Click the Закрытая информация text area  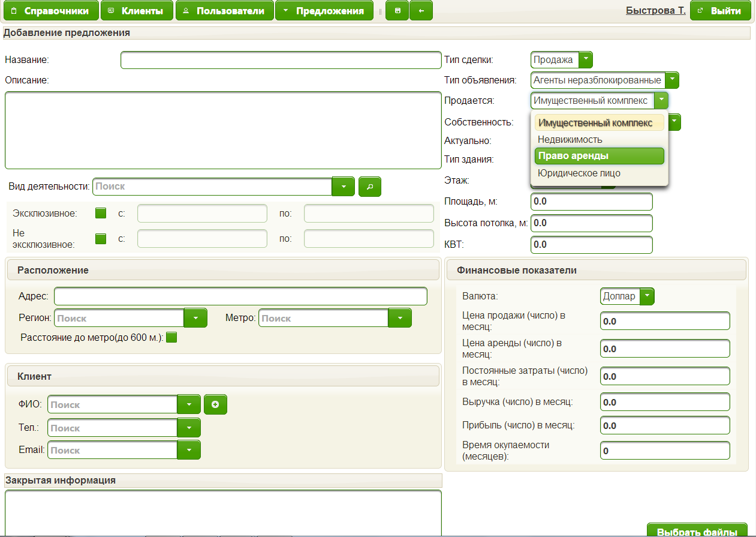[224, 514]
